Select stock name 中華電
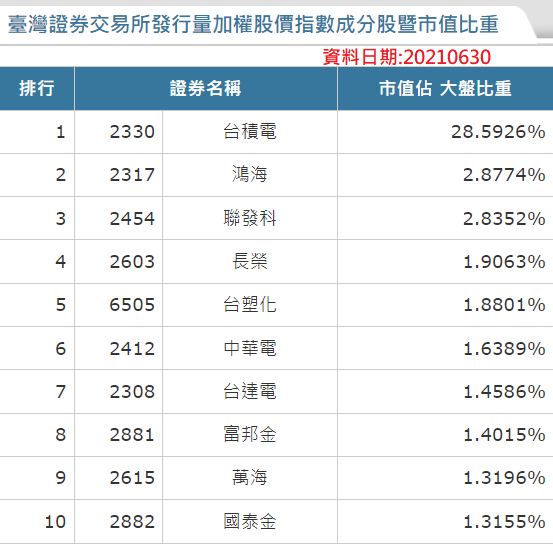553x544 pixels. [250, 348]
